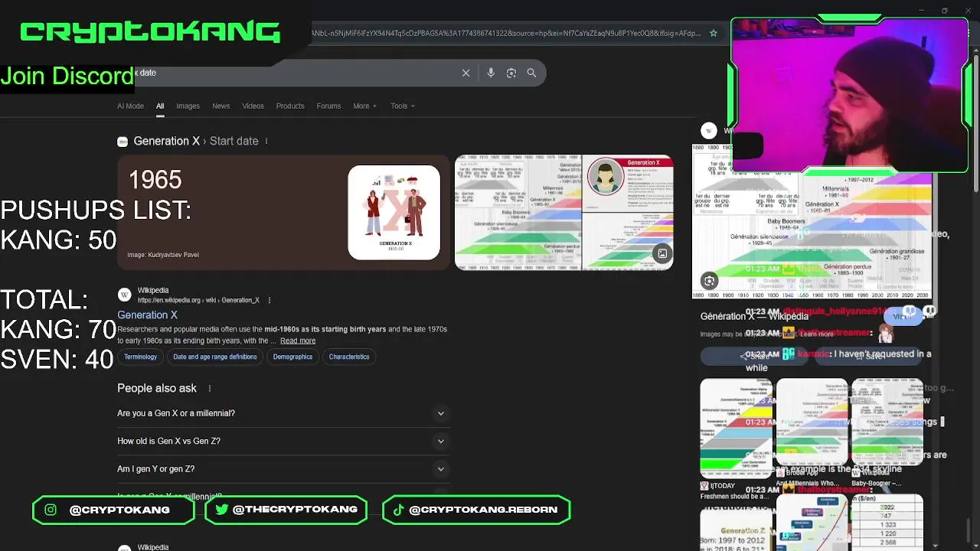980x551 pixels.
Task: Click 'Génération X — Wikipédia' side panel title
Action: [x=754, y=316]
